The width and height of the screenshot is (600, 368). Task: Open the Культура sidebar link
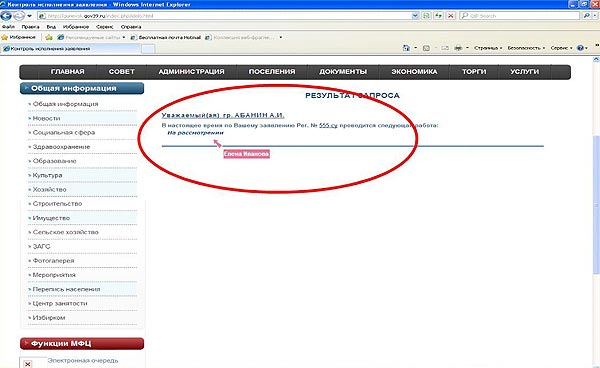coord(47,175)
